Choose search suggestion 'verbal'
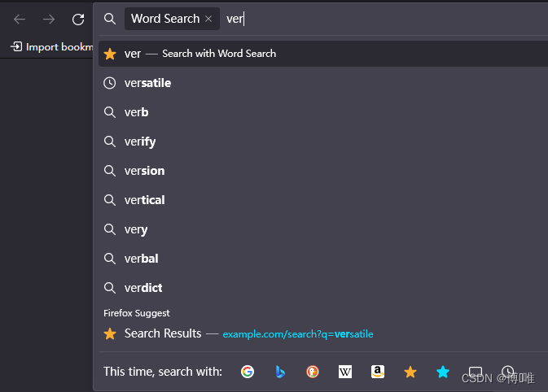This screenshot has height=392, width=548. click(x=323, y=259)
